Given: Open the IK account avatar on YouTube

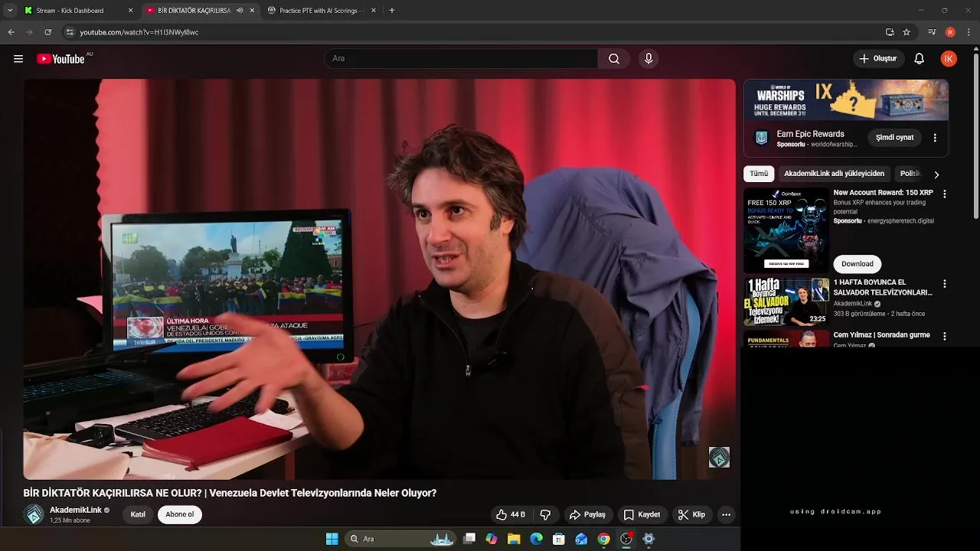Looking at the screenshot, I should [949, 59].
